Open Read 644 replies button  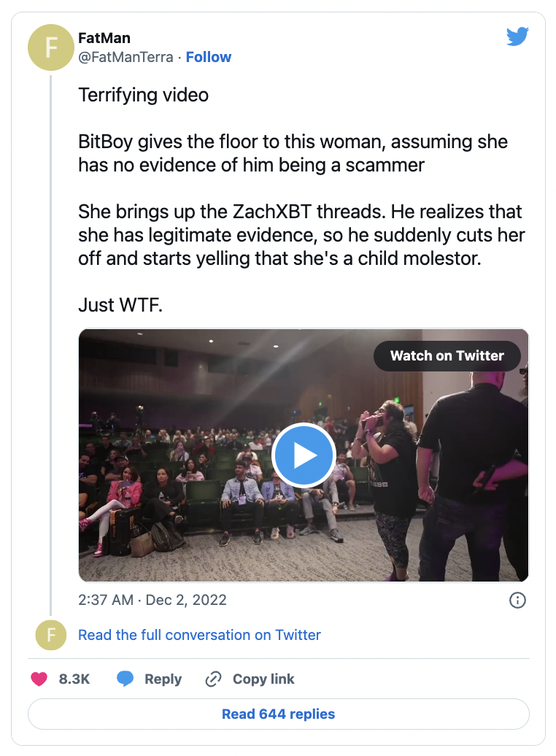coord(278,714)
